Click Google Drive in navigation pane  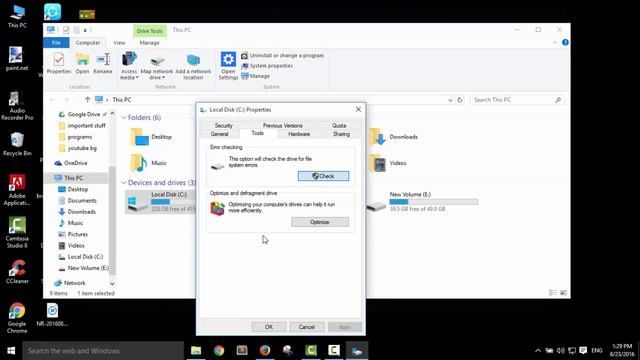(x=84, y=114)
